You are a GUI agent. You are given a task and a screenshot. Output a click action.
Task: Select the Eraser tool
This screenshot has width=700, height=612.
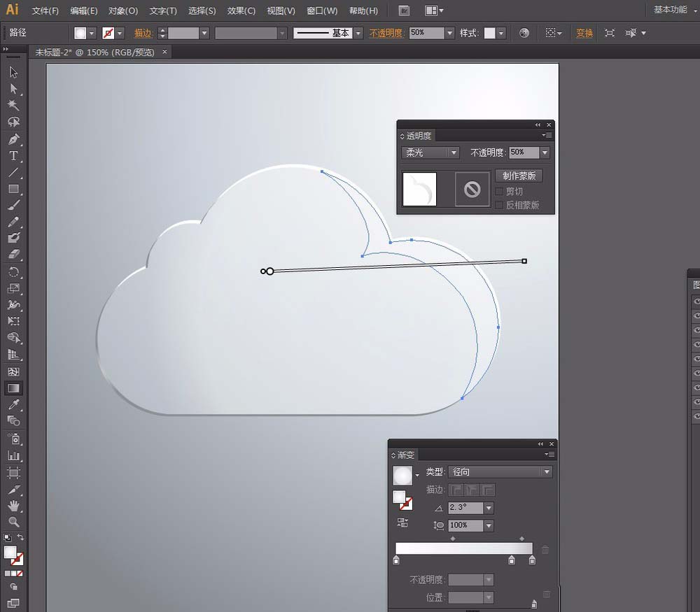tap(13, 255)
